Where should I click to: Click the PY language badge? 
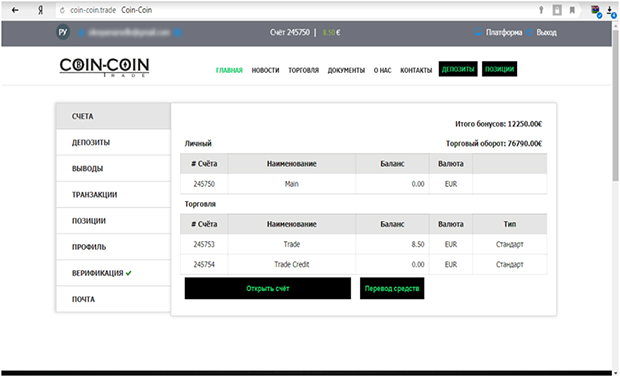(x=63, y=32)
